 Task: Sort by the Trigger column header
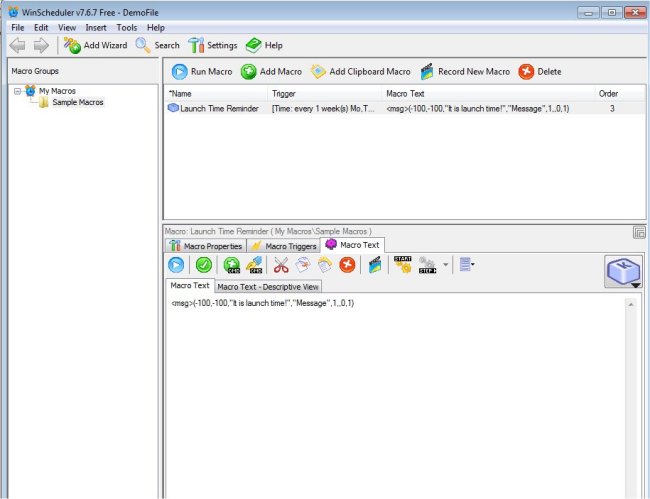click(325, 94)
